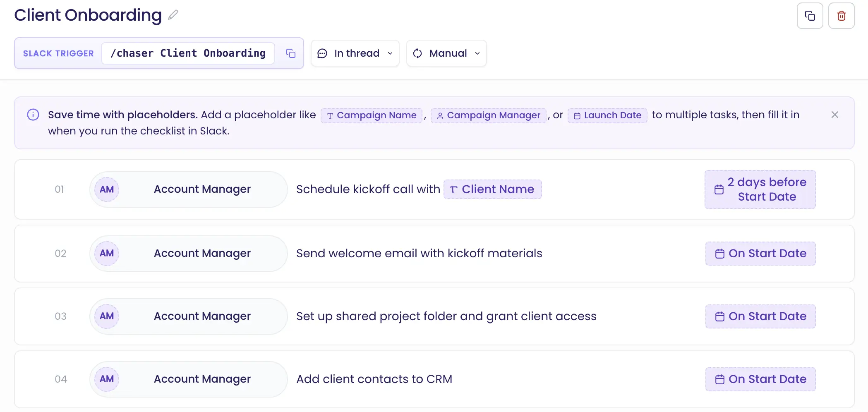The height and width of the screenshot is (412, 868).
Task: Select Account Manager assignee for task 01
Action: point(189,189)
